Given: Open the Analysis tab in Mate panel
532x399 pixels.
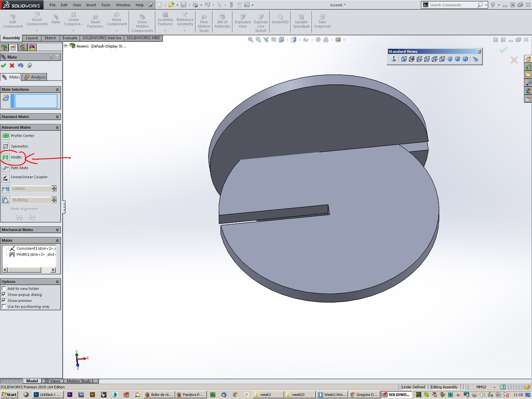Looking at the screenshot, I should (x=35, y=77).
